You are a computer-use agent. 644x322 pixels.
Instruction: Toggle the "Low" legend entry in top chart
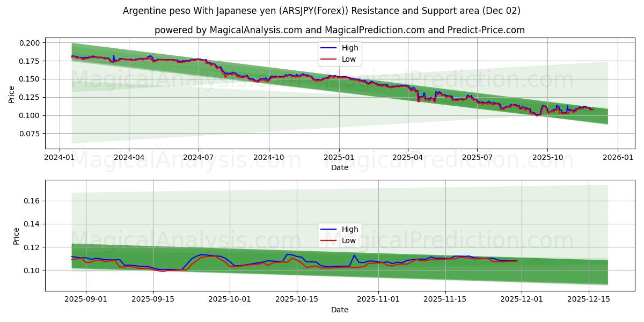pyautogui.click(x=349, y=58)
